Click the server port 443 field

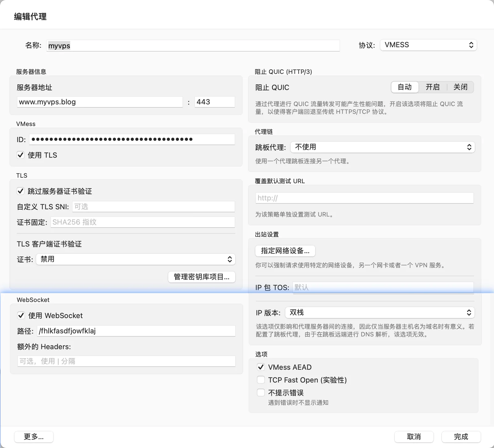(x=215, y=102)
